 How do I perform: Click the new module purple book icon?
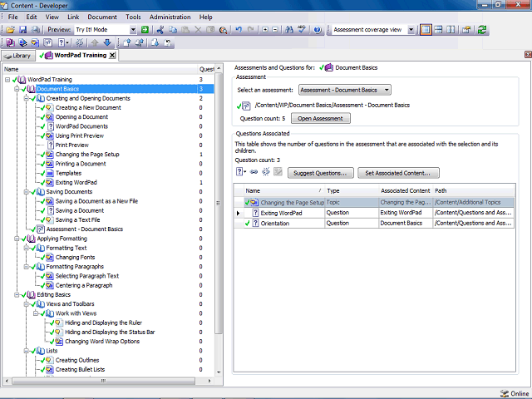pyautogui.click(x=10, y=42)
